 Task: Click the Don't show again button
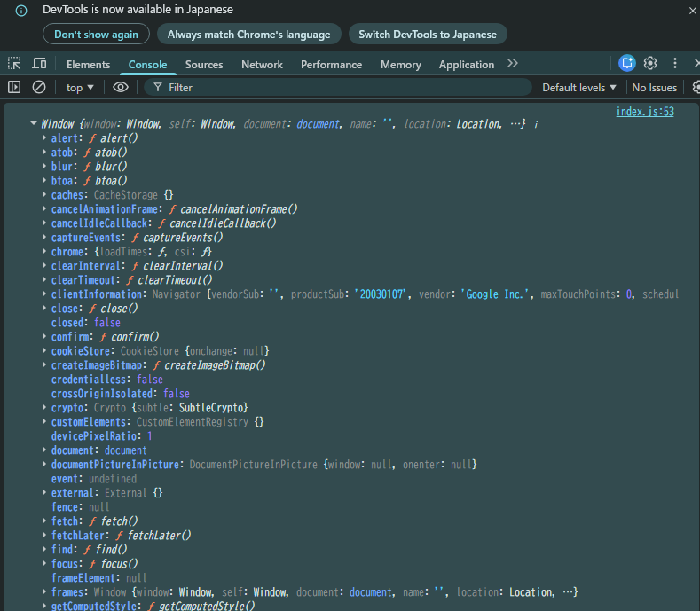point(96,35)
